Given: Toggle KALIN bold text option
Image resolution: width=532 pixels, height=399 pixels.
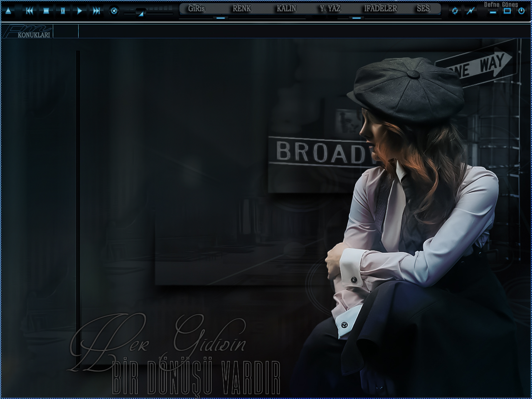Looking at the screenshot, I should point(286,9).
